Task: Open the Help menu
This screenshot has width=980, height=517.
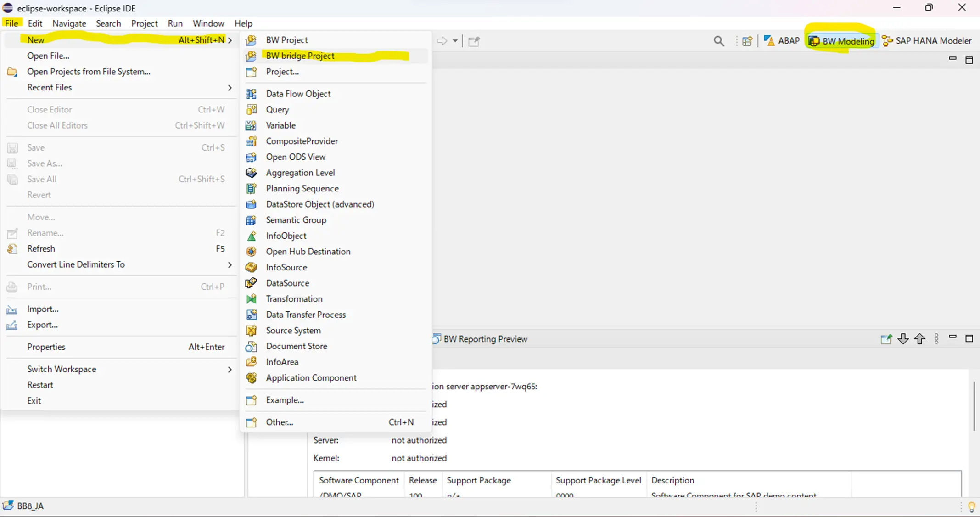Action: 243,23
